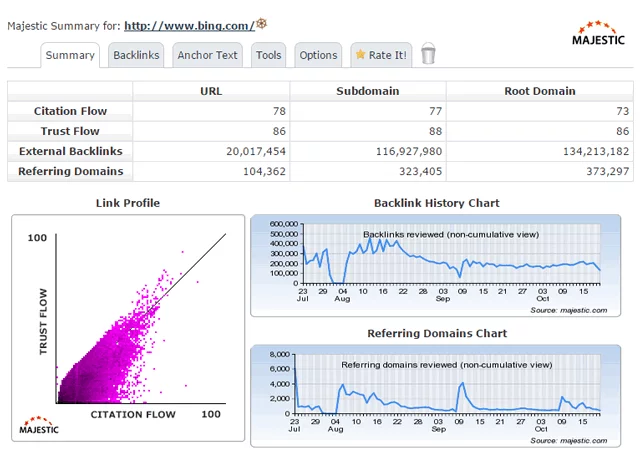
Task: Click the Majestic logo at top right
Action: (x=598, y=33)
